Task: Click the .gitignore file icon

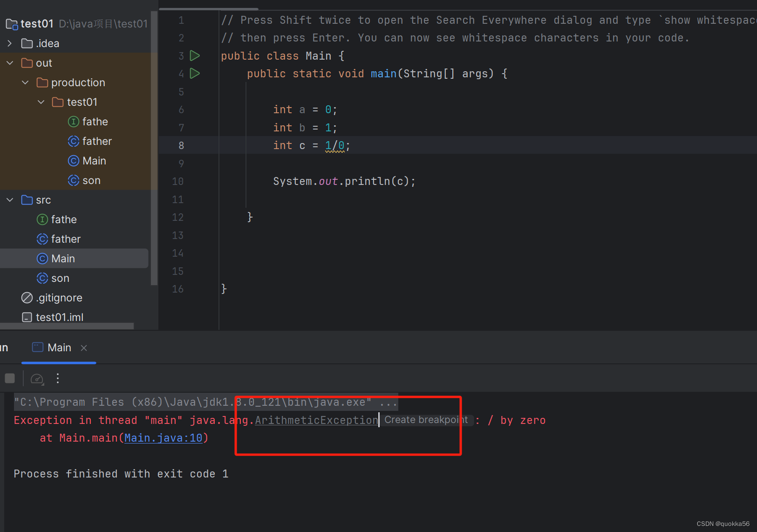Action: coord(27,298)
